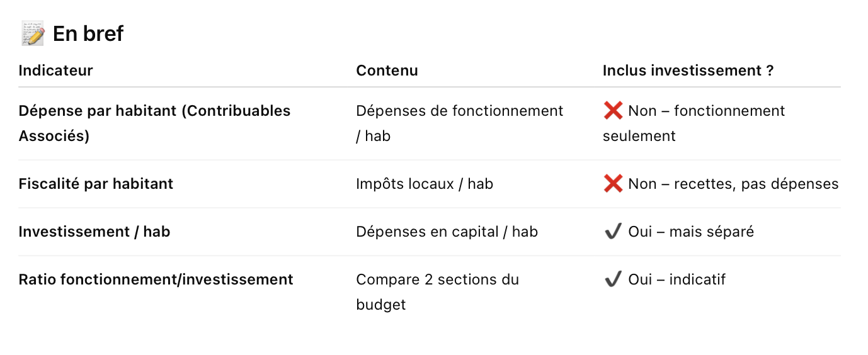Click the Dépenses en capital / hab cell
Image resolution: width=868 pixels, height=355 pixels.
447,232
